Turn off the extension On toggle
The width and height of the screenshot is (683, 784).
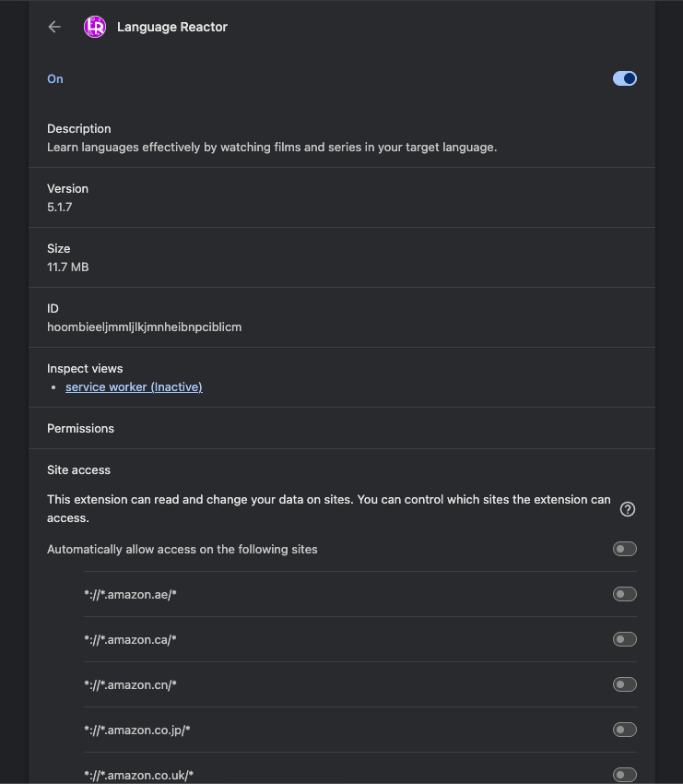click(624, 78)
